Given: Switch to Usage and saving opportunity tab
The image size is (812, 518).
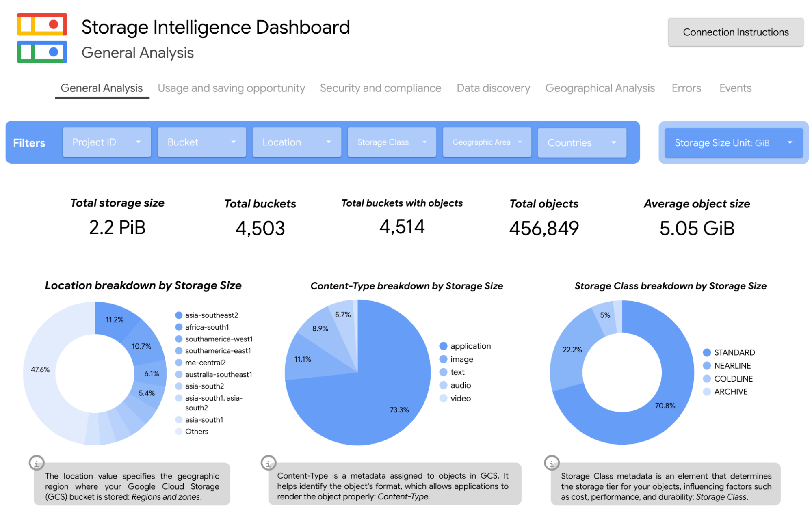Looking at the screenshot, I should (231, 88).
